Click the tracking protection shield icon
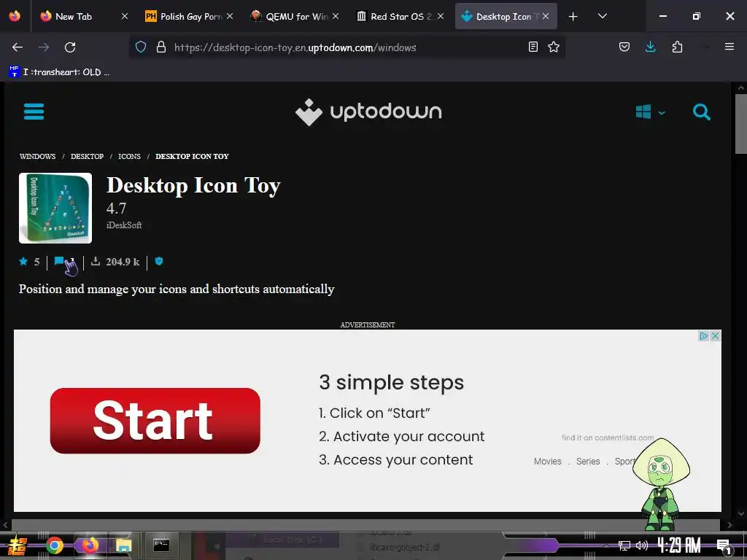 141,47
